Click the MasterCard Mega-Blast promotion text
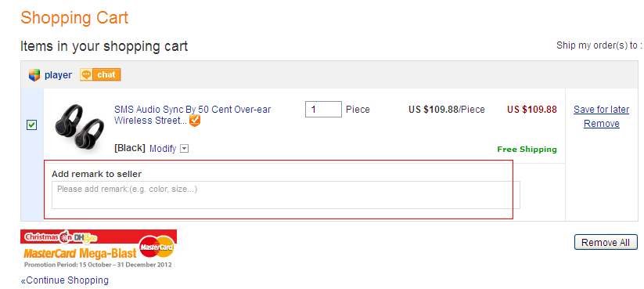This screenshot has height=289, width=644. point(80,253)
